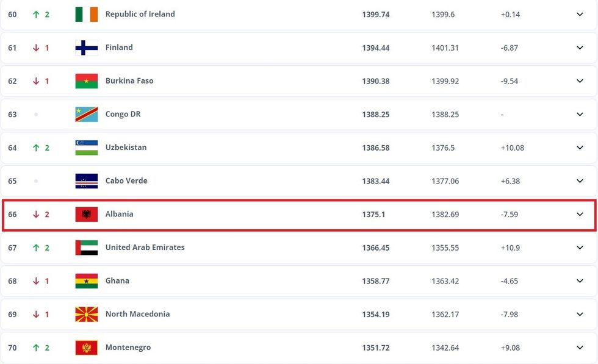This screenshot has height=364, width=598.
Task: Open the Finland team name link
Action: pyautogui.click(x=119, y=48)
